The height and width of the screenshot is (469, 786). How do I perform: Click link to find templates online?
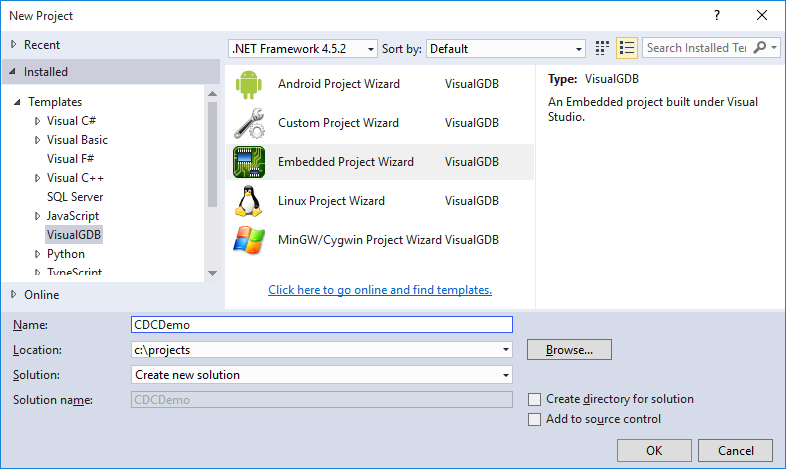coord(380,290)
